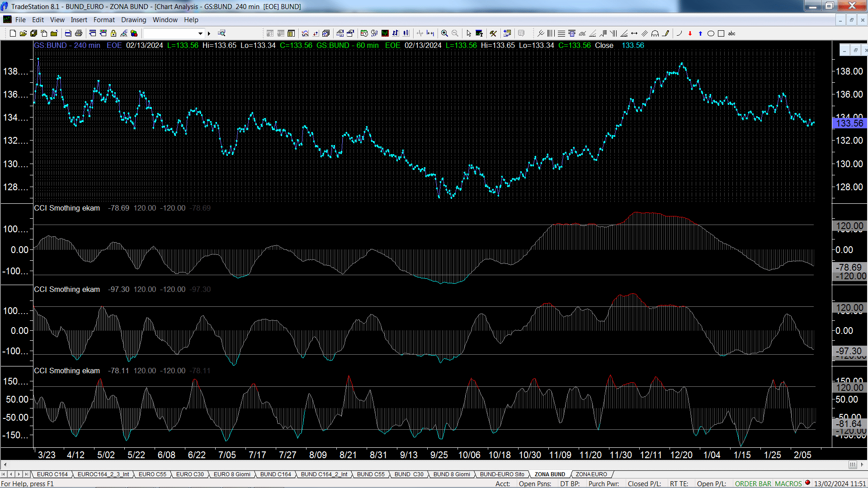Image resolution: width=868 pixels, height=488 pixels.
Task: Open the hammer tools icon
Action: click(493, 33)
